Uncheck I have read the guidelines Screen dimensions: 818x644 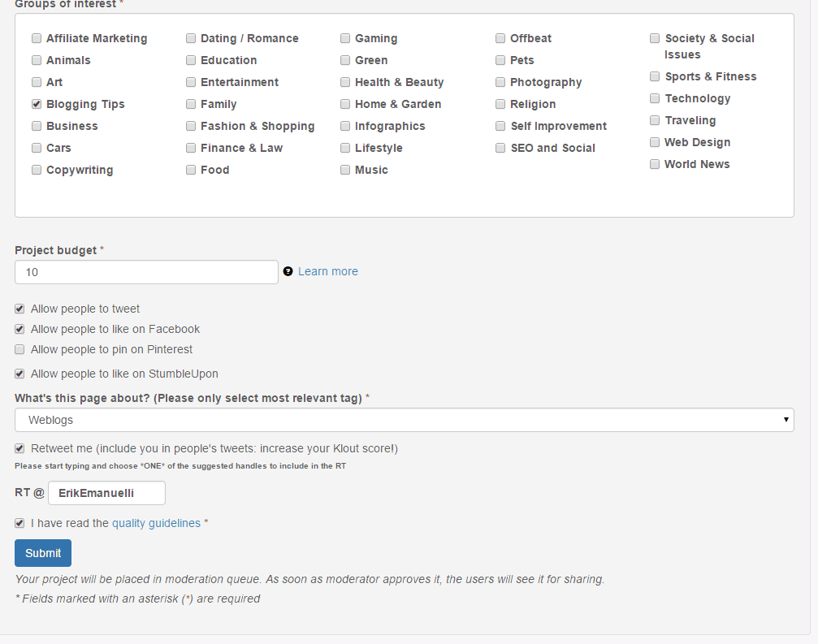point(20,523)
